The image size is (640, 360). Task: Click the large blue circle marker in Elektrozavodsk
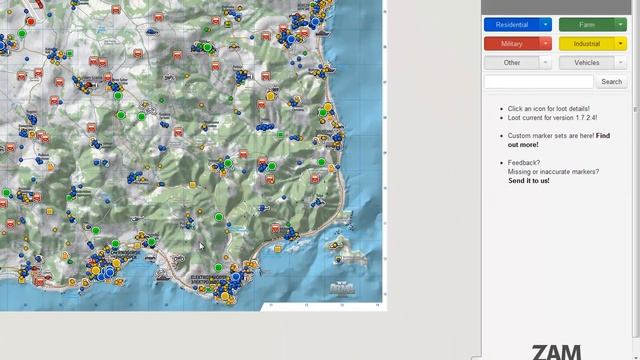point(236,277)
